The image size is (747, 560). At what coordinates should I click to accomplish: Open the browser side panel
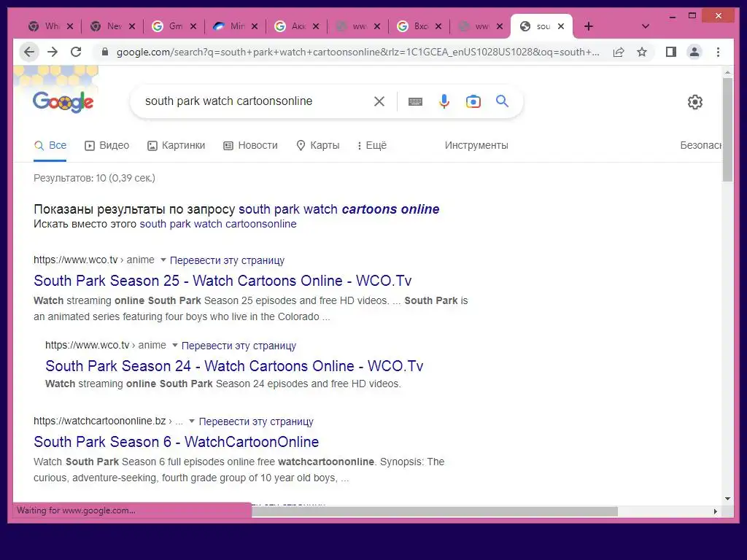671,52
